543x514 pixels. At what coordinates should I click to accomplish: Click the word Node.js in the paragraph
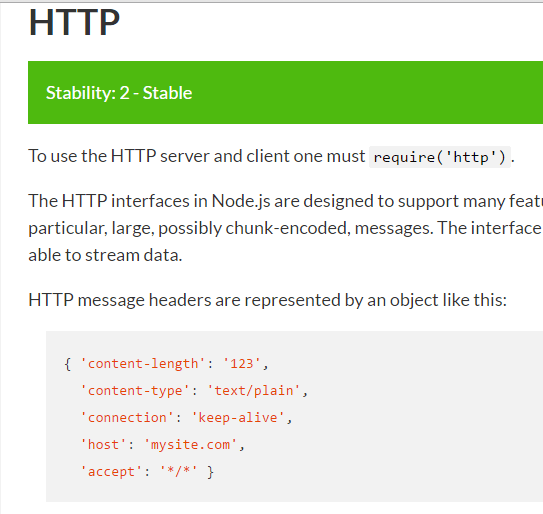click(241, 201)
